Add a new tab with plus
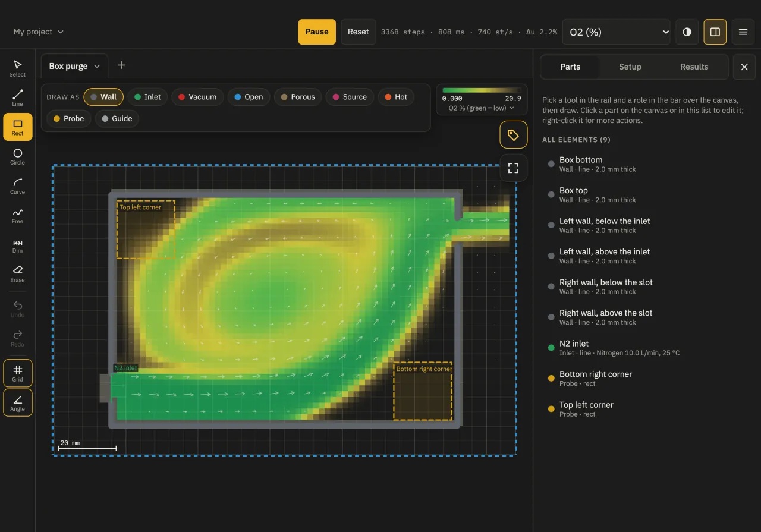Image resolution: width=761 pixels, height=532 pixels. pyautogui.click(x=121, y=65)
